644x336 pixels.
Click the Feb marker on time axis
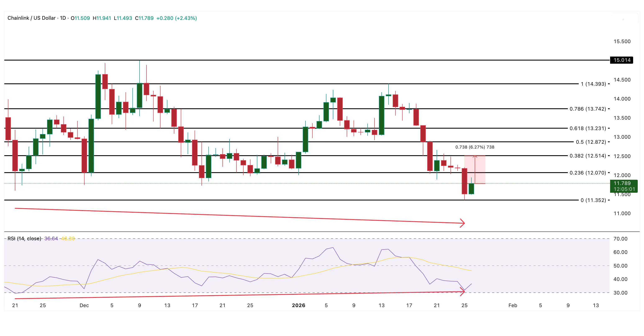click(512, 305)
